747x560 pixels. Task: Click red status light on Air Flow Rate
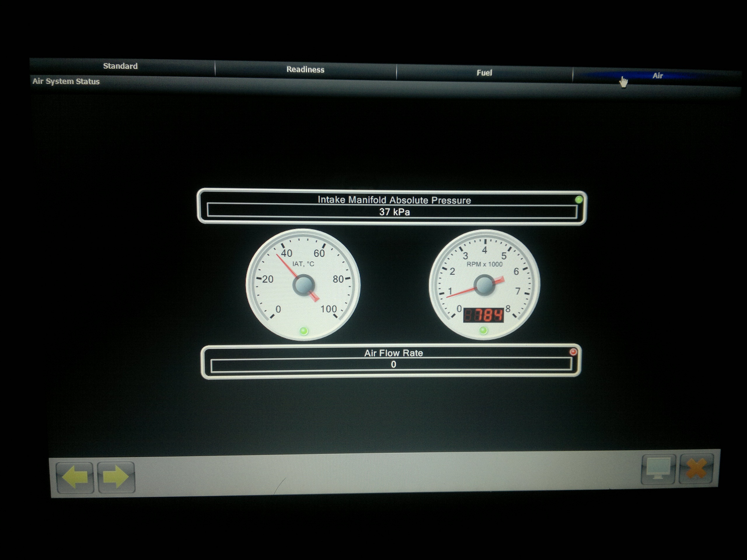pos(573,352)
